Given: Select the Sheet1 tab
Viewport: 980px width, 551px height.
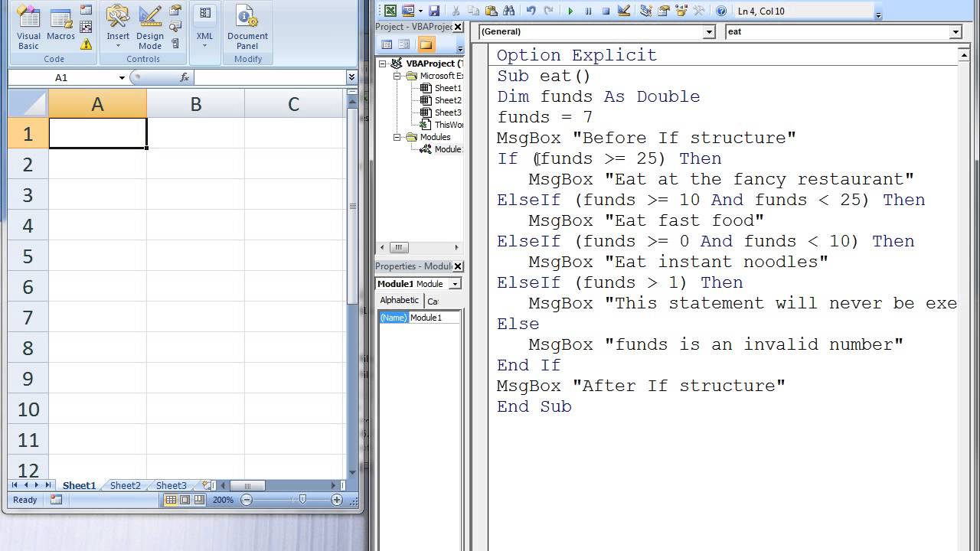Looking at the screenshot, I should [x=79, y=485].
